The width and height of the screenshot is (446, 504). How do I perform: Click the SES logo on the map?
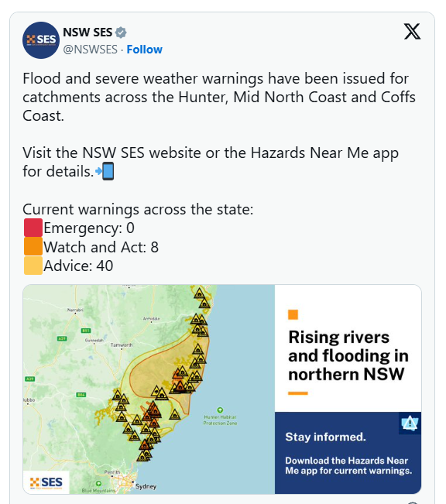pos(46,482)
